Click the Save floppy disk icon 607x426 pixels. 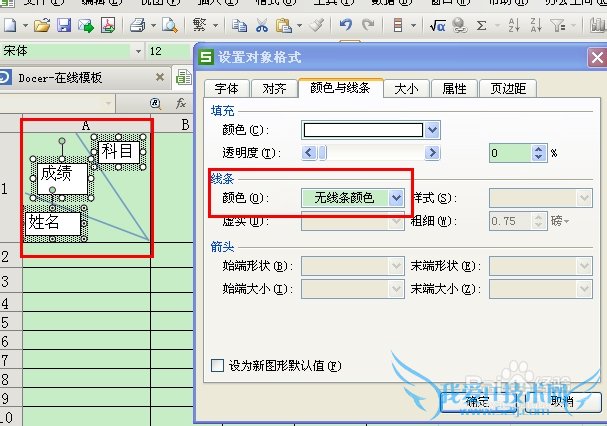coord(64,26)
